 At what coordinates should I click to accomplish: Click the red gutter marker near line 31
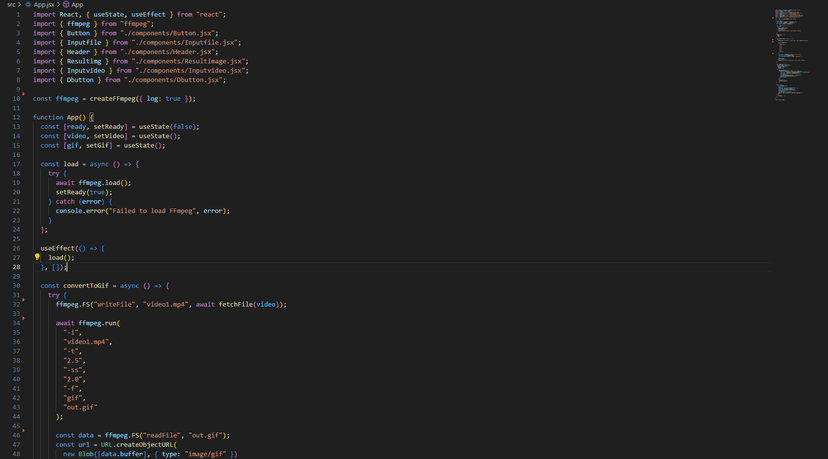[x=23, y=292]
